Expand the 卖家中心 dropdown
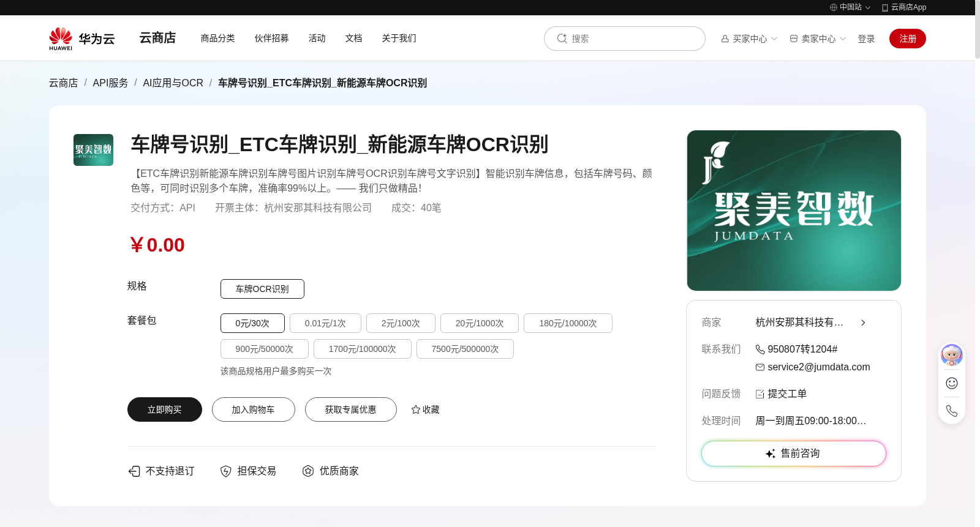The image size is (980, 527). (843, 39)
